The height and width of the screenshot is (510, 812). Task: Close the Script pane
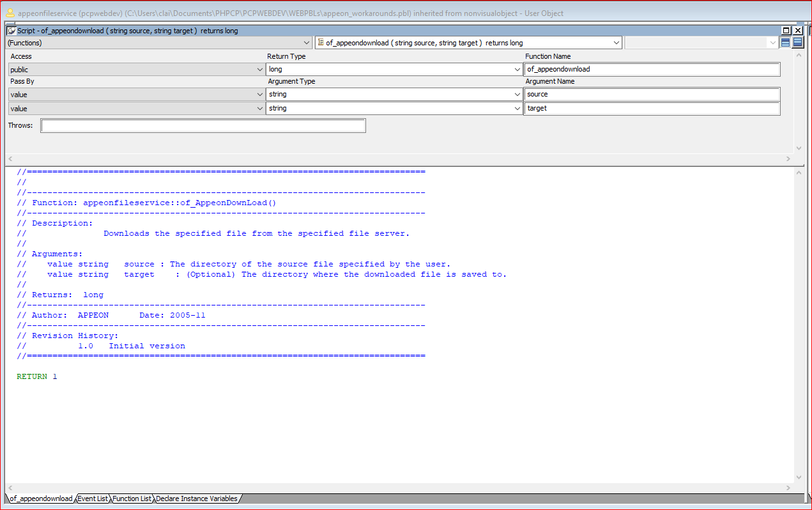point(798,31)
